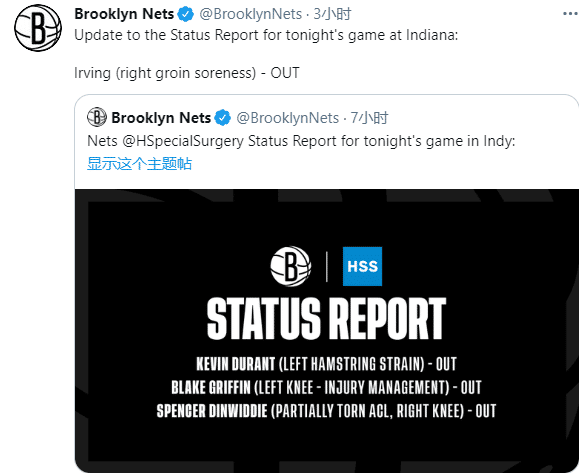Click the verified badge beside Brooklyn Nets

tap(185, 14)
